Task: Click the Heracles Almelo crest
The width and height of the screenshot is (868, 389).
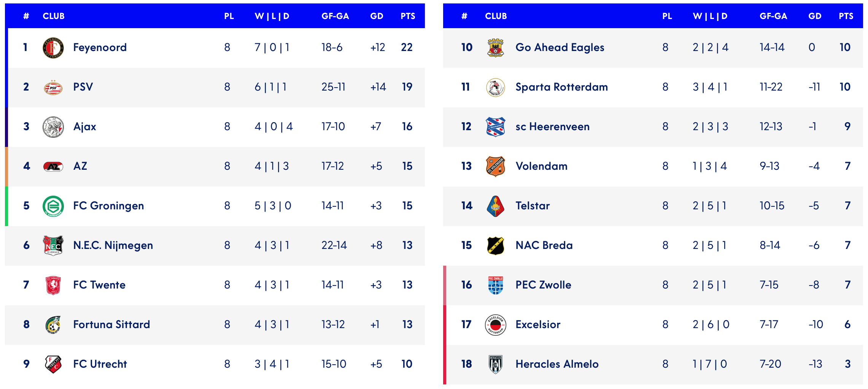Action: tap(495, 364)
